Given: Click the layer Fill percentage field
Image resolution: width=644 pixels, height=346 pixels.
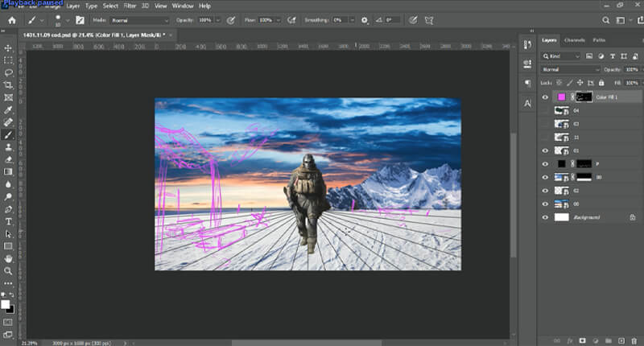Looking at the screenshot, I should point(632,83).
